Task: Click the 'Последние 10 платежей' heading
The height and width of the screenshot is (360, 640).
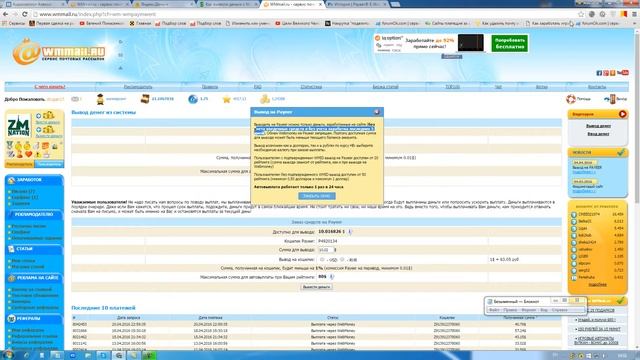Action: tap(103, 308)
